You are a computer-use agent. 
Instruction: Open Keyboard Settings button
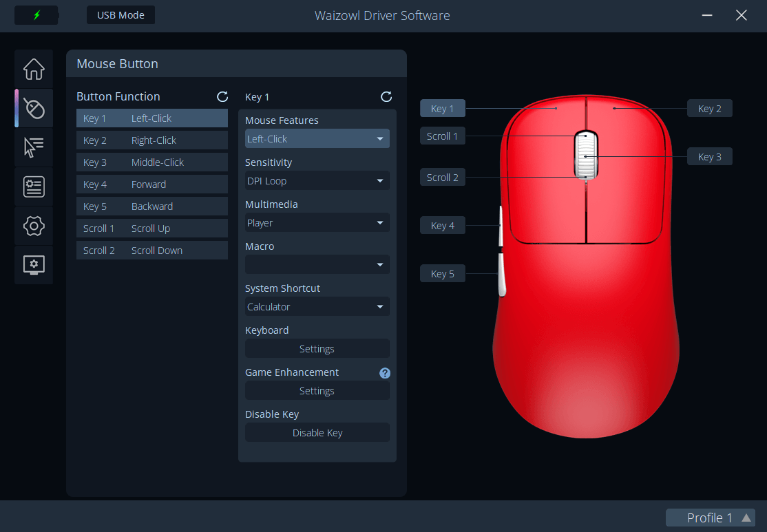(x=317, y=349)
